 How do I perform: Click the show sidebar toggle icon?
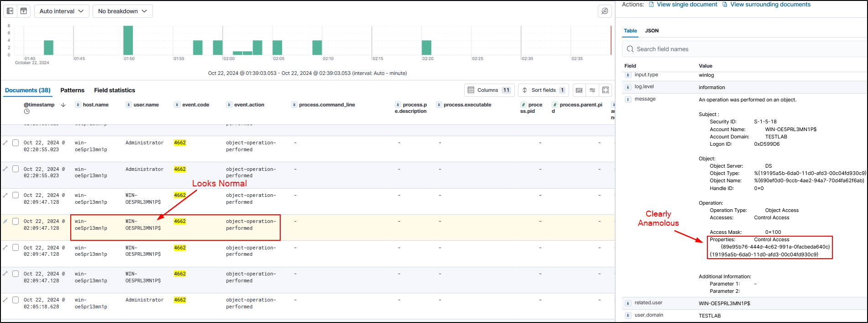(10, 11)
